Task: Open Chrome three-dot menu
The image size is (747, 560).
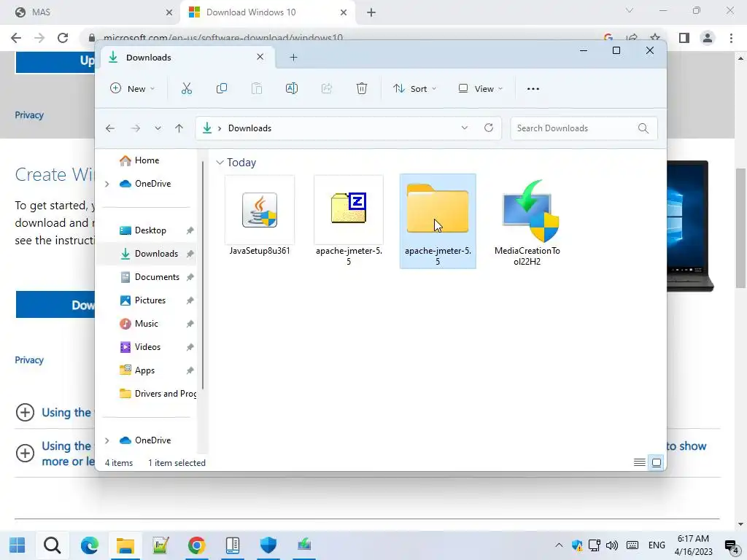Action: click(x=731, y=38)
